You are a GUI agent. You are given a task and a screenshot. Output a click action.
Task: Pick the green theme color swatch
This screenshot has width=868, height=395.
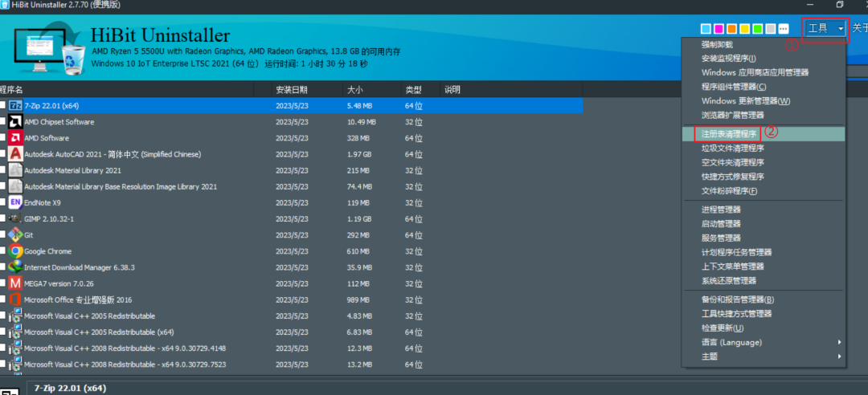point(757,29)
